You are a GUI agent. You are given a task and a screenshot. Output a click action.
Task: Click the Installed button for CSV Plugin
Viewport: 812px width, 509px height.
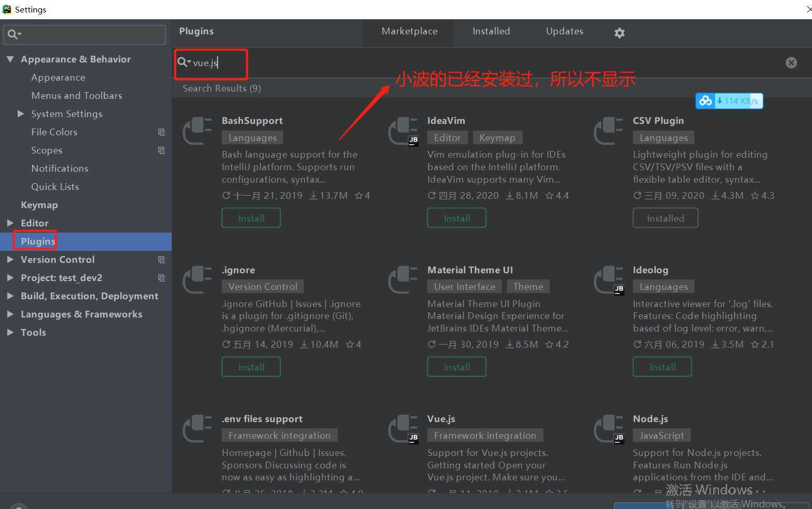pos(665,218)
